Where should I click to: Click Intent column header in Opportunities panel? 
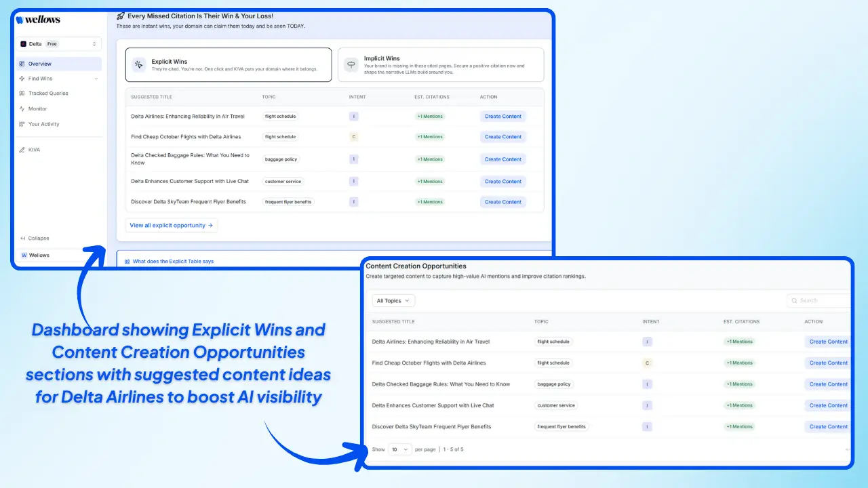(651, 321)
